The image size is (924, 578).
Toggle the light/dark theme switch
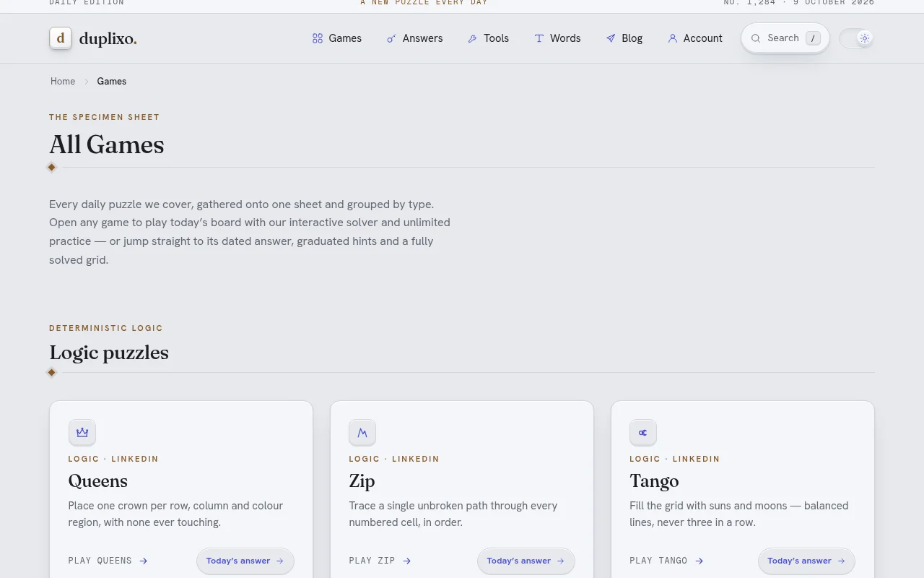(x=856, y=38)
